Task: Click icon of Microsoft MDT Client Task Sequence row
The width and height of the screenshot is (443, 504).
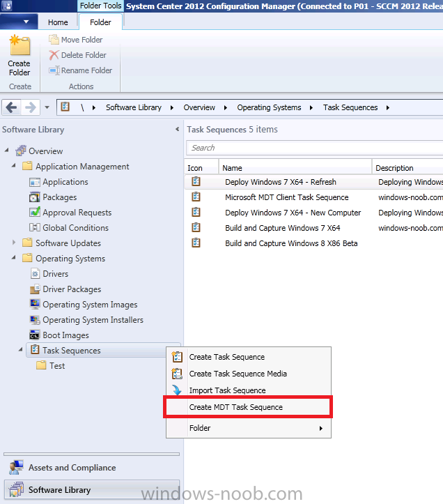Action: point(196,197)
